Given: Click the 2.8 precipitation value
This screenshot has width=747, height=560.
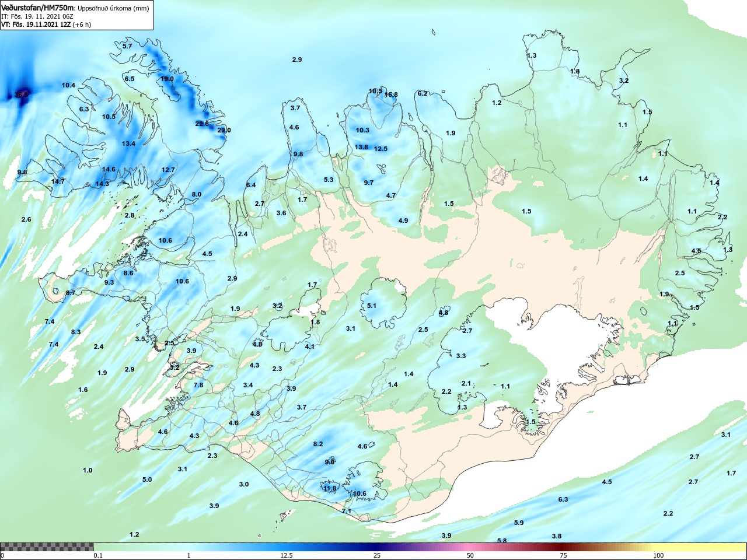Looking at the screenshot, I should (x=130, y=215).
